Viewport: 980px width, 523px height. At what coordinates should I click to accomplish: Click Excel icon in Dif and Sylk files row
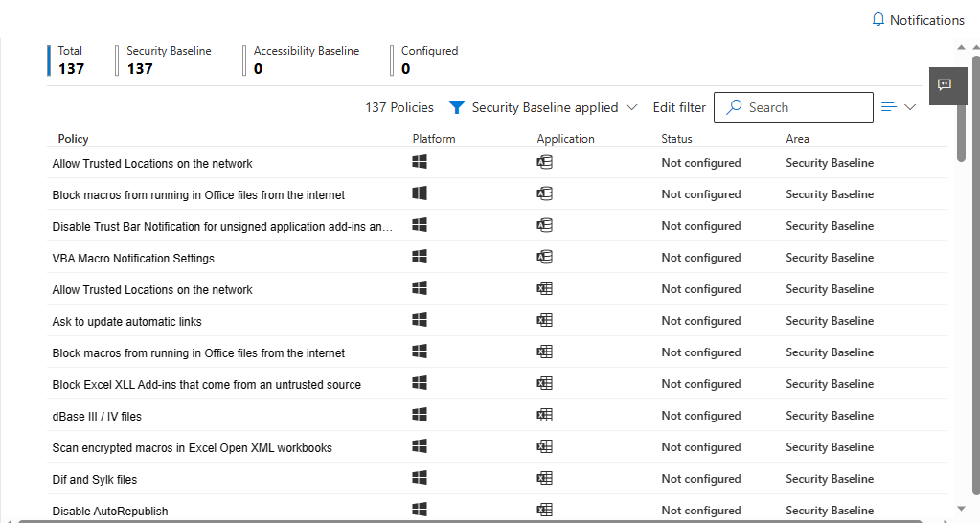tap(544, 478)
